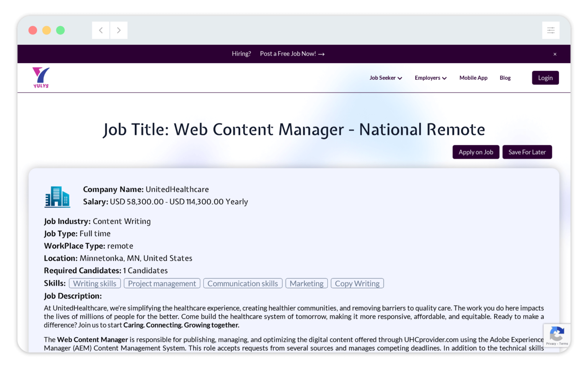Open the Blog page

point(505,77)
